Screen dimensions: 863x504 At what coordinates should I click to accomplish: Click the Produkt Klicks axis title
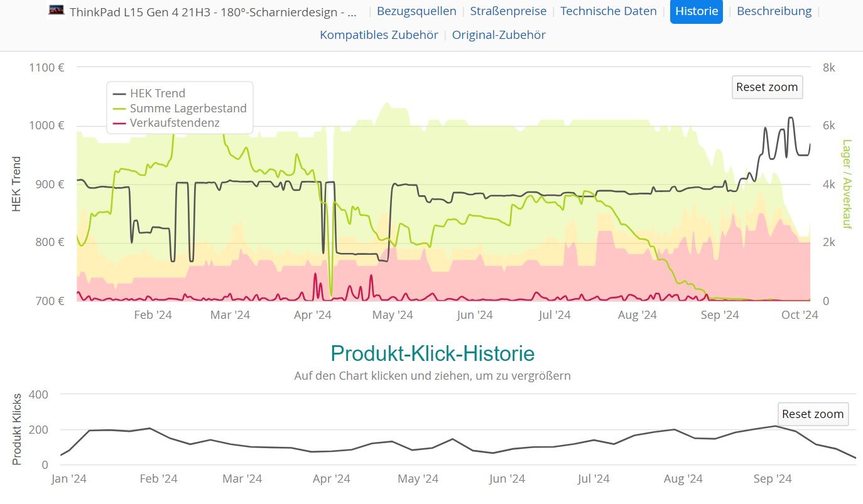click(x=17, y=430)
